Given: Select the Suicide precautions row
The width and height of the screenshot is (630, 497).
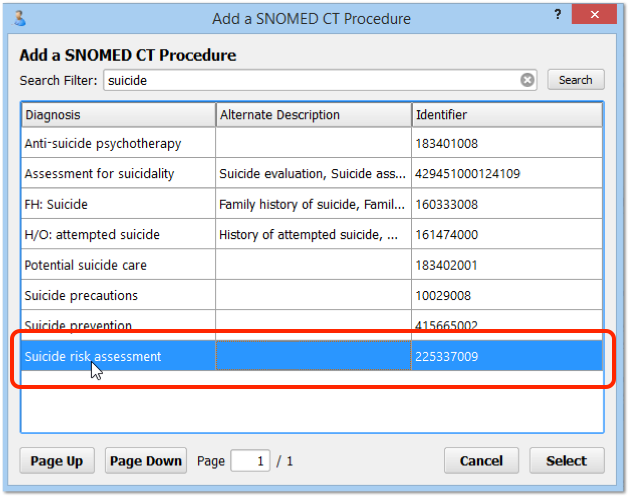Looking at the screenshot, I should coord(312,295).
